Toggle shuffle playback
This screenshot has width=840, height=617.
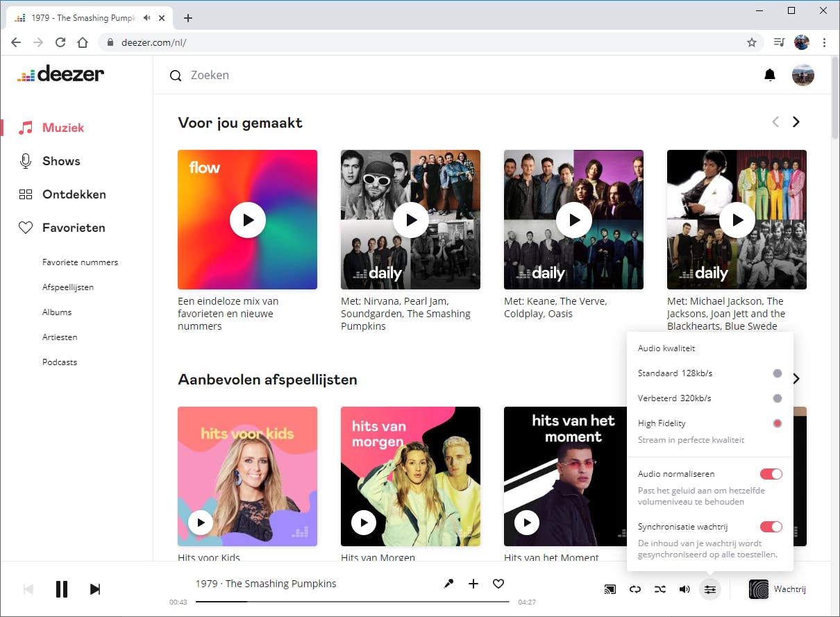(x=660, y=589)
